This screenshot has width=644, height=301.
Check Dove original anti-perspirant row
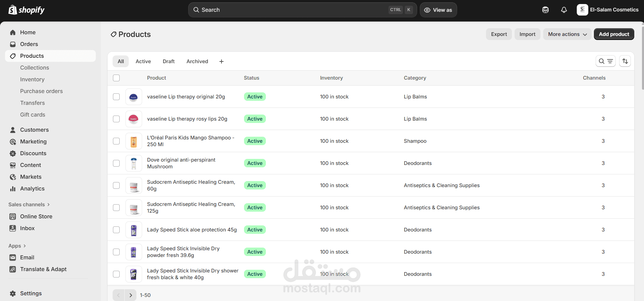(116, 163)
